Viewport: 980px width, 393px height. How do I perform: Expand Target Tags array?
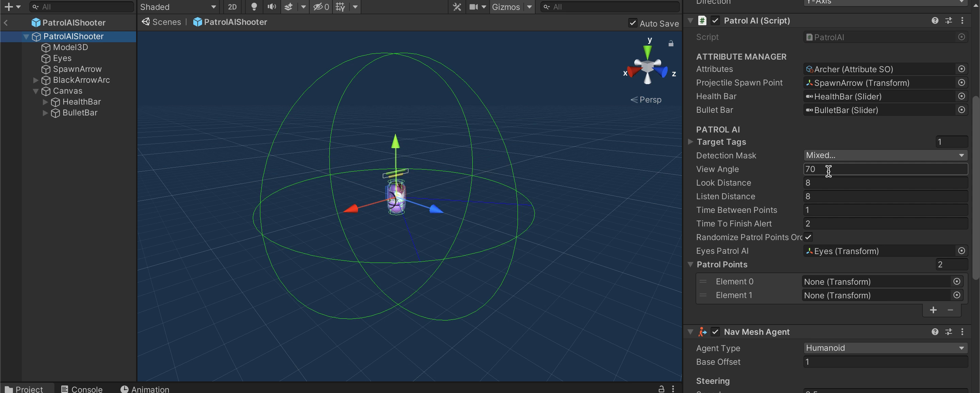(x=690, y=142)
